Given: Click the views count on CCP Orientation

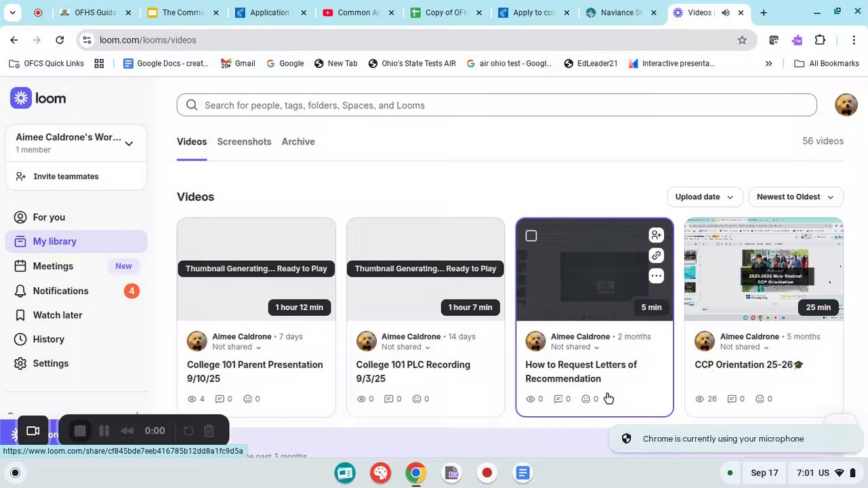Looking at the screenshot, I should point(712,399).
